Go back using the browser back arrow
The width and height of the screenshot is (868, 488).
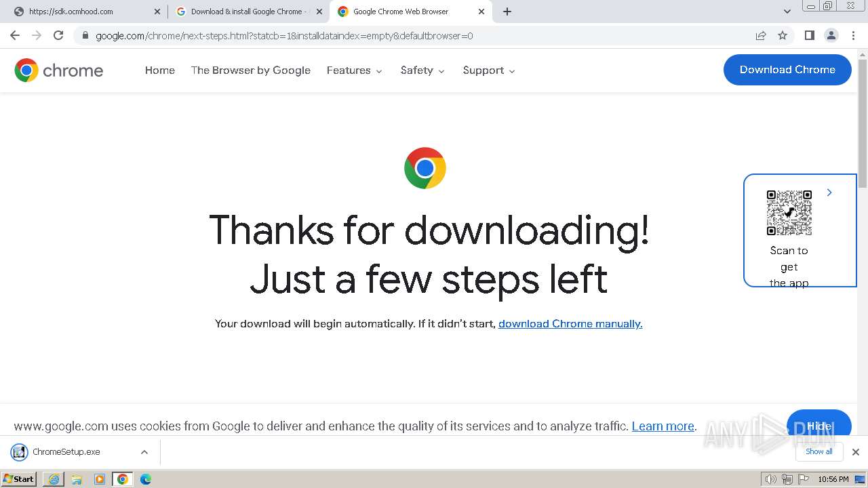pyautogui.click(x=15, y=35)
